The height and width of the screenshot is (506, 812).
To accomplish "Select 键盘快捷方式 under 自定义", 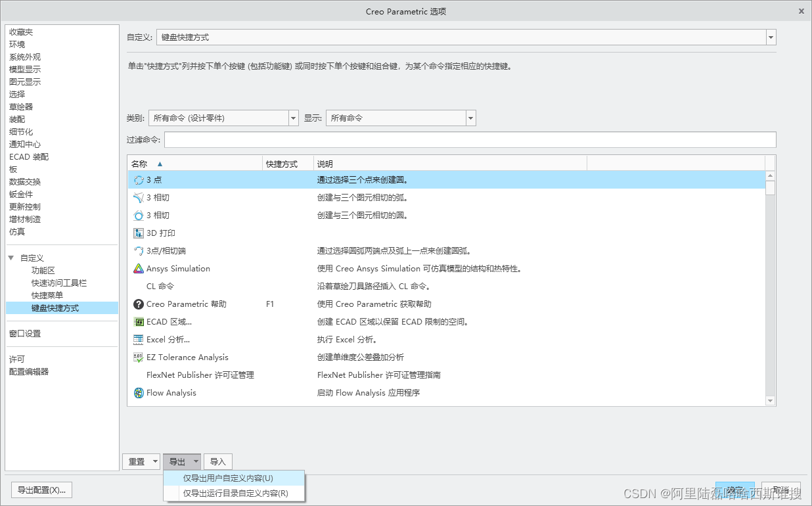I will coord(62,308).
